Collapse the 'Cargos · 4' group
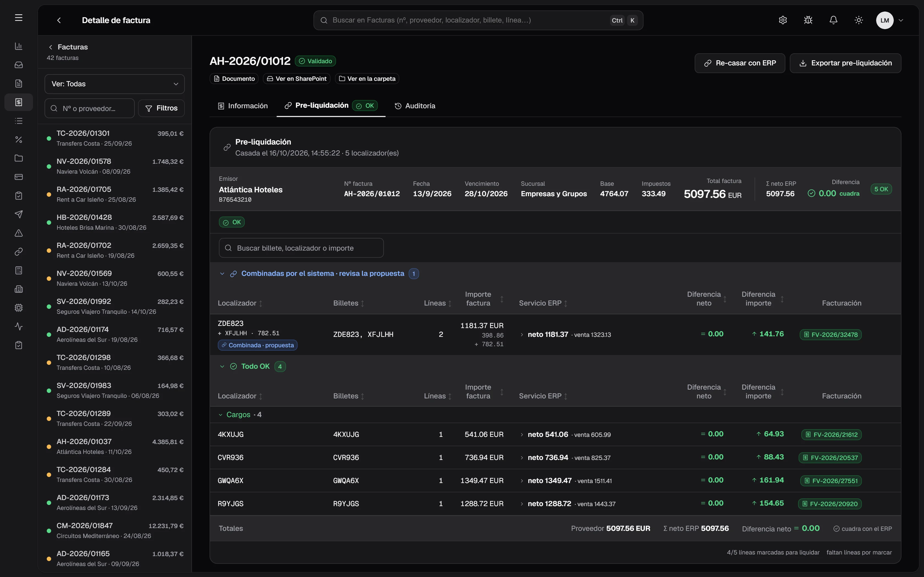This screenshot has height=577, width=924. [220, 415]
